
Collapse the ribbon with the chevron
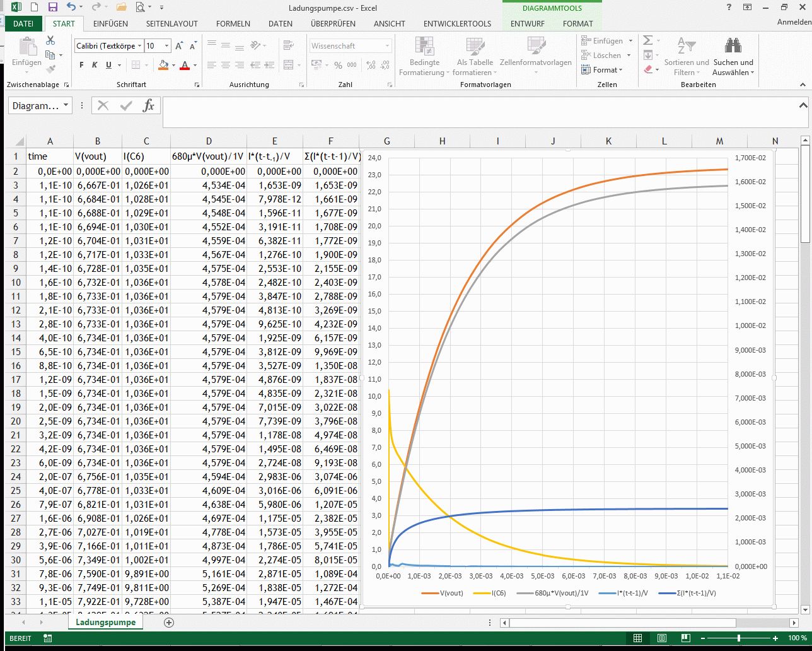coord(803,85)
